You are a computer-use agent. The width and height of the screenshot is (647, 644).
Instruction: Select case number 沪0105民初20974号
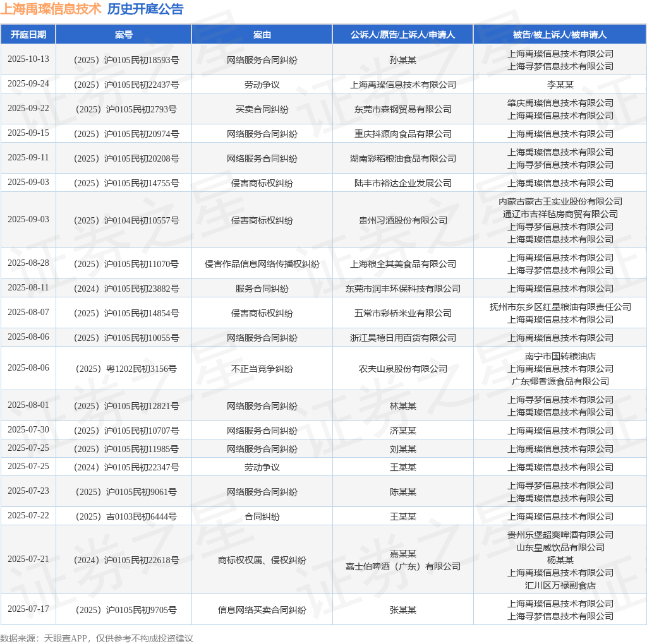click(126, 134)
